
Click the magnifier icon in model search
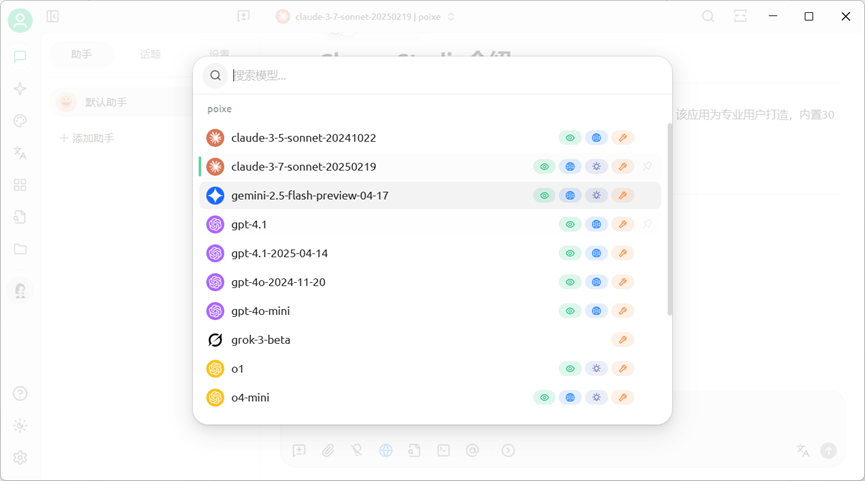[x=215, y=76]
